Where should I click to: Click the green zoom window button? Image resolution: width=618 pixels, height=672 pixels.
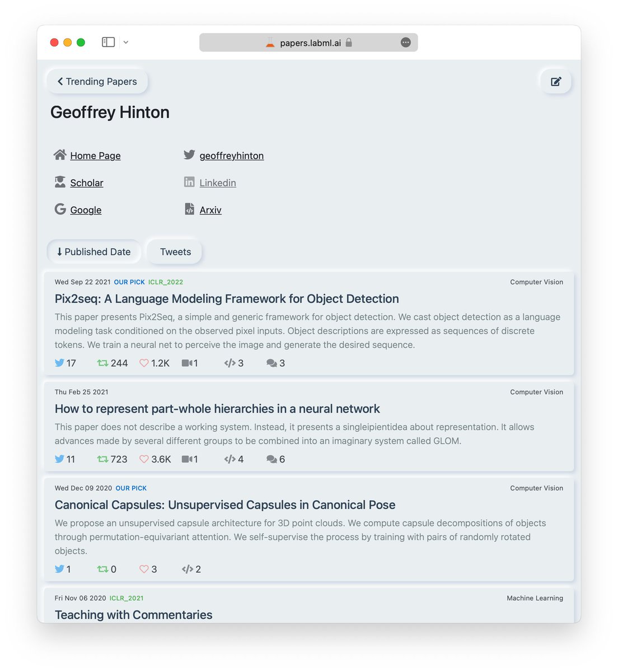tap(81, 43)
